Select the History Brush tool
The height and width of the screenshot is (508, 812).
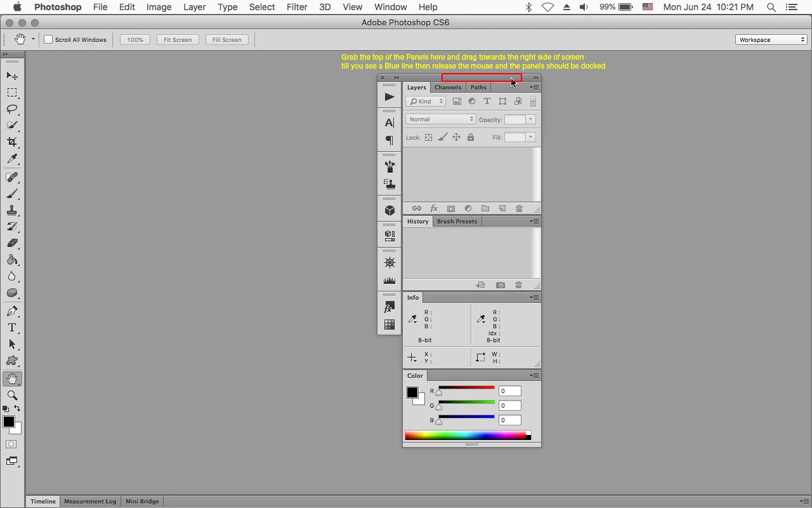pyautogui.click(x=12, y=227)
